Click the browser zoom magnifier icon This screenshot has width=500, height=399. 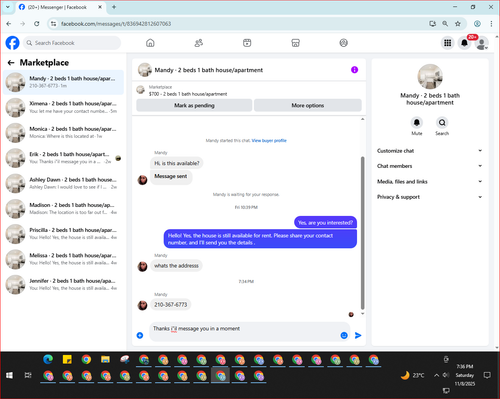coord(445,24)
